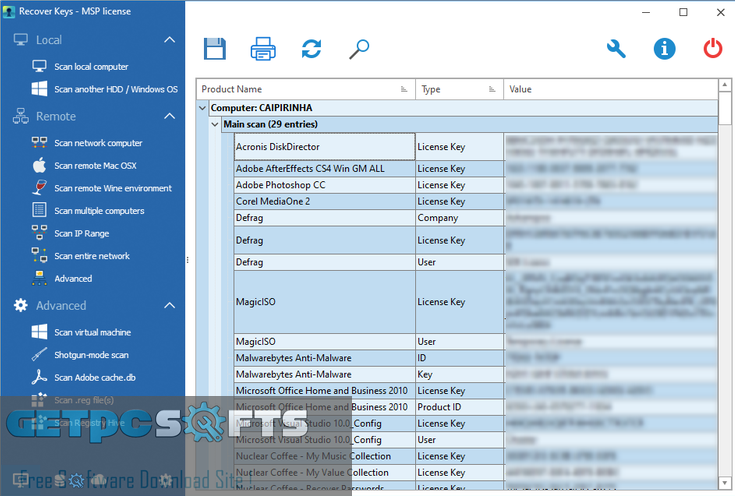Select the MagicISO License Key row
The width and height of the screenshot is (735, 496).
476,302
